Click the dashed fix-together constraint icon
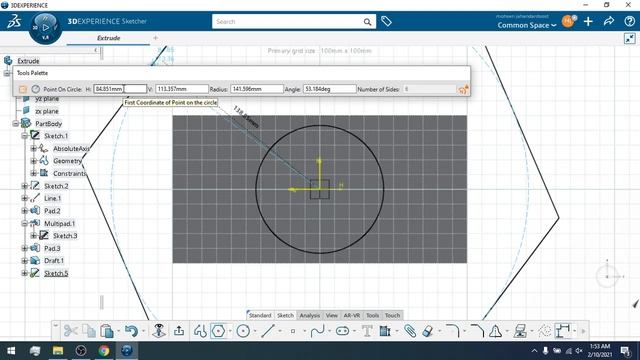The image size is (640, 360). pos(544,331)
